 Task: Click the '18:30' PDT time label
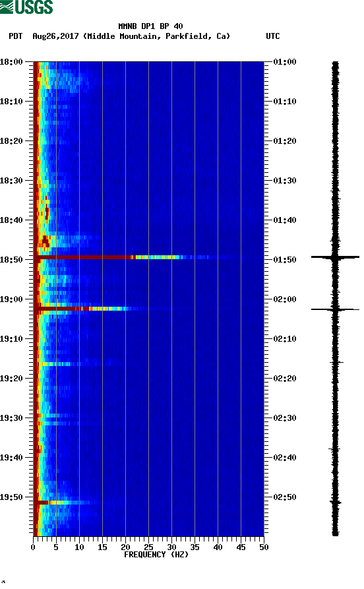coord(11,181)
